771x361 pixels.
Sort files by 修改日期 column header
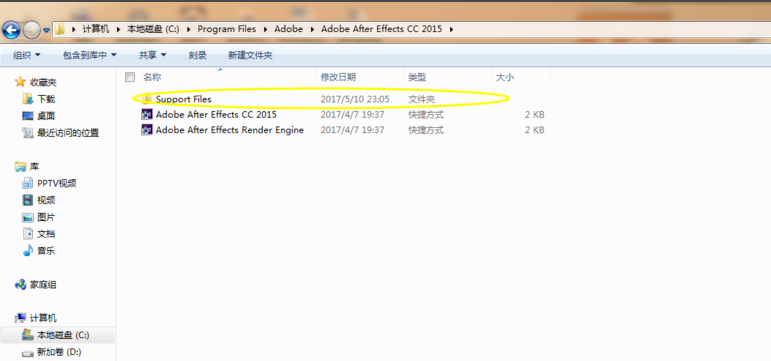tap(359, 77)
